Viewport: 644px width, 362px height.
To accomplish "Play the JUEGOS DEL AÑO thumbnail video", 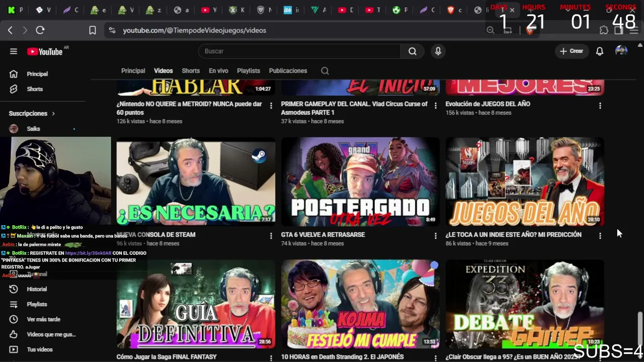I will (x=525, y=182).
